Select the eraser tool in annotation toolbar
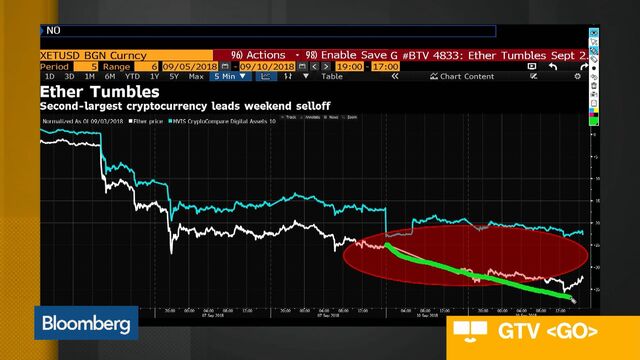640x360 pixels. (x=594, y=60)
